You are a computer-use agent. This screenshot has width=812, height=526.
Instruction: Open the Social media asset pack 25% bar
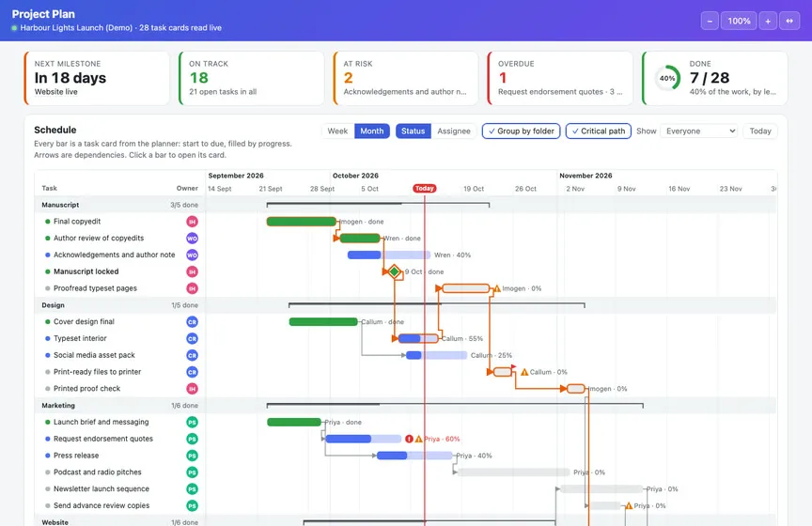pyautogui.click(x=437, y=355)
